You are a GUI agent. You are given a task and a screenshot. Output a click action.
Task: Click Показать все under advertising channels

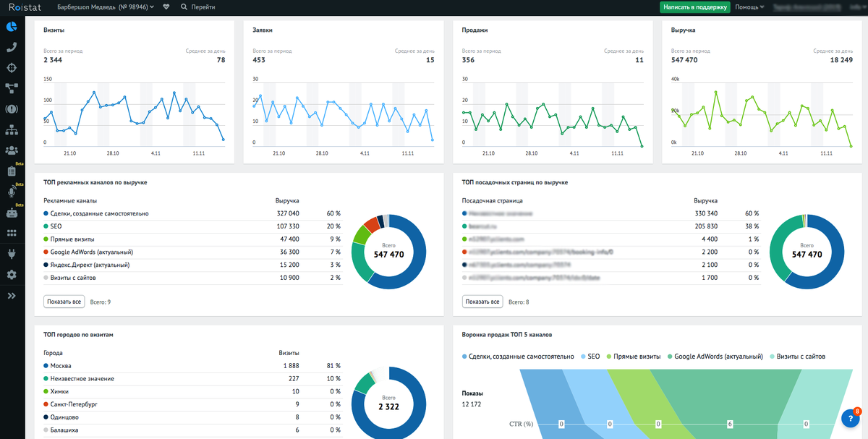coord(64,302)
